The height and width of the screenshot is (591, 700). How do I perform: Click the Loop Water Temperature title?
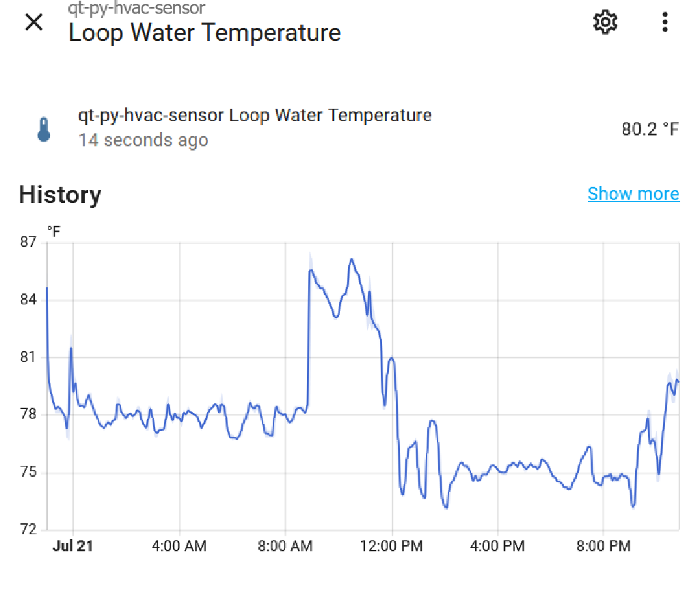coord(204,32)
